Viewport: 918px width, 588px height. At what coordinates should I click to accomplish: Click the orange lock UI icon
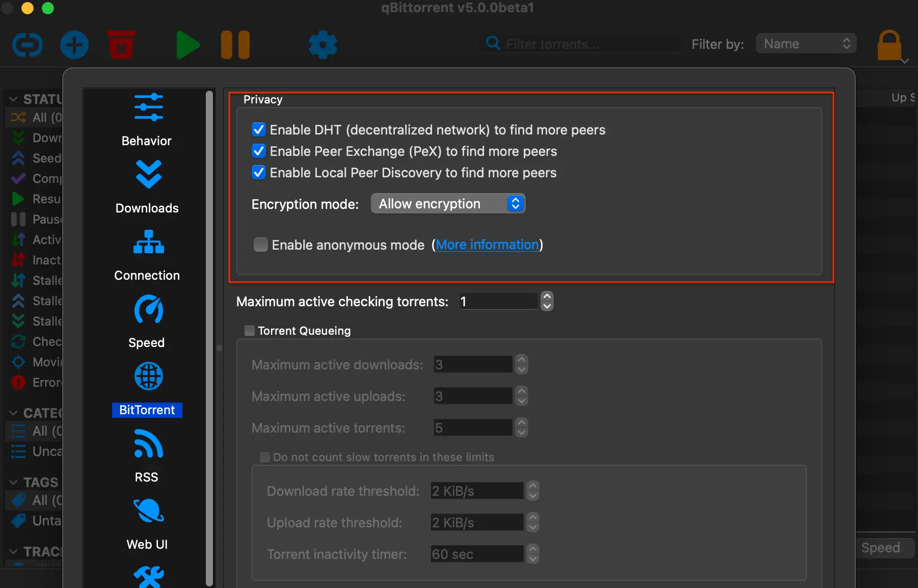[x=889, y=45]
